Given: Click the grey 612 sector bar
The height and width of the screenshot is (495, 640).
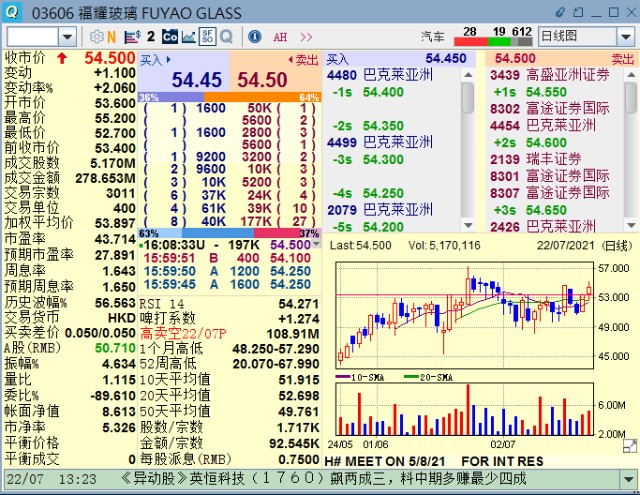Looking at the screenshot, I should [522, 41].
